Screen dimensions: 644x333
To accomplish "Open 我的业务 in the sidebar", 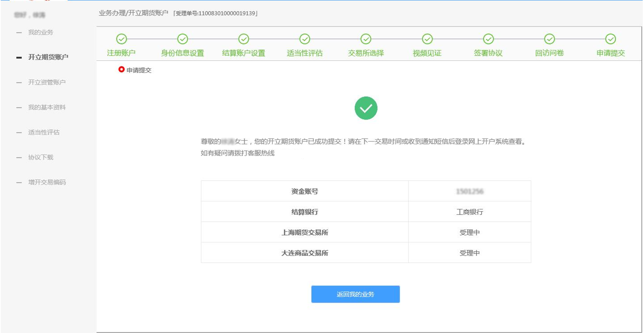I will pyautogui.click(x=41, y=32).
